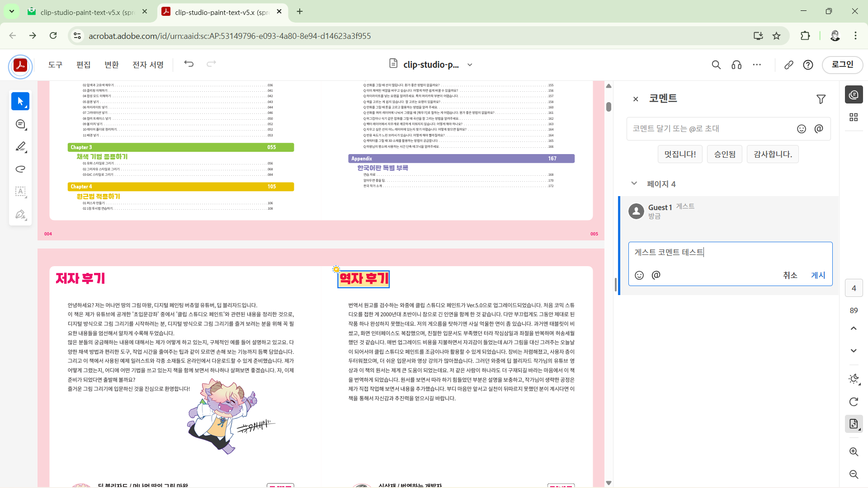Open the document title dropdown arrow
Image resolution: width=868 pixels, height=488 pixels.
(470, 65)
